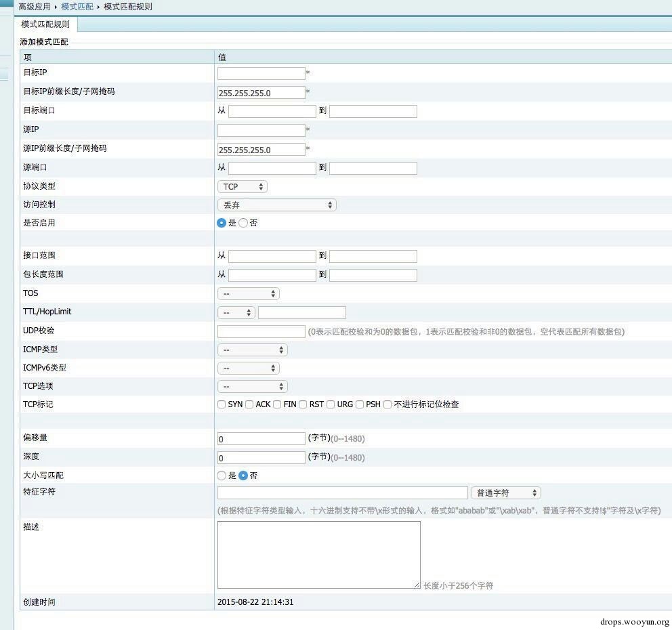Enable the SYN flag checkbox
The width and height of the screenshot is (672, 630).
coord(222,404)
